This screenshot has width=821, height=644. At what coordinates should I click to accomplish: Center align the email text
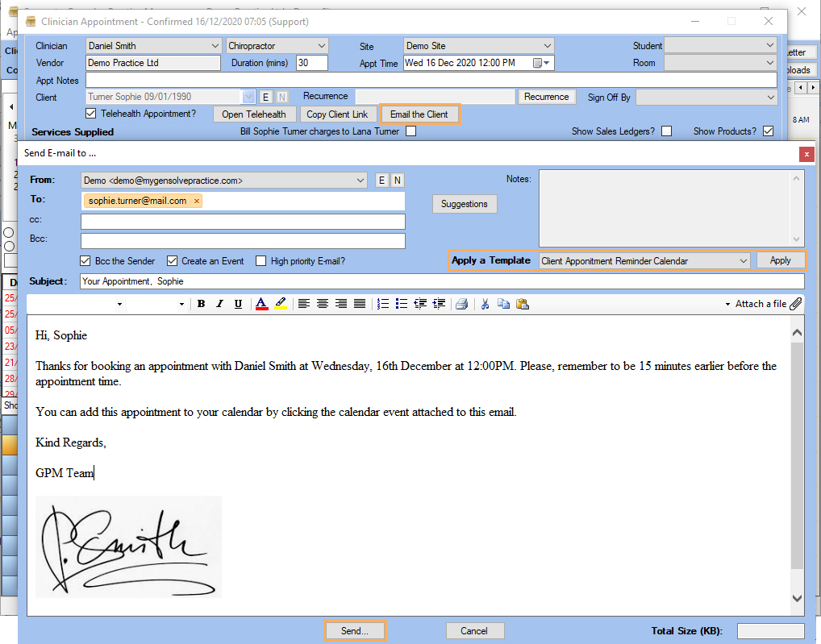point(323,304)
